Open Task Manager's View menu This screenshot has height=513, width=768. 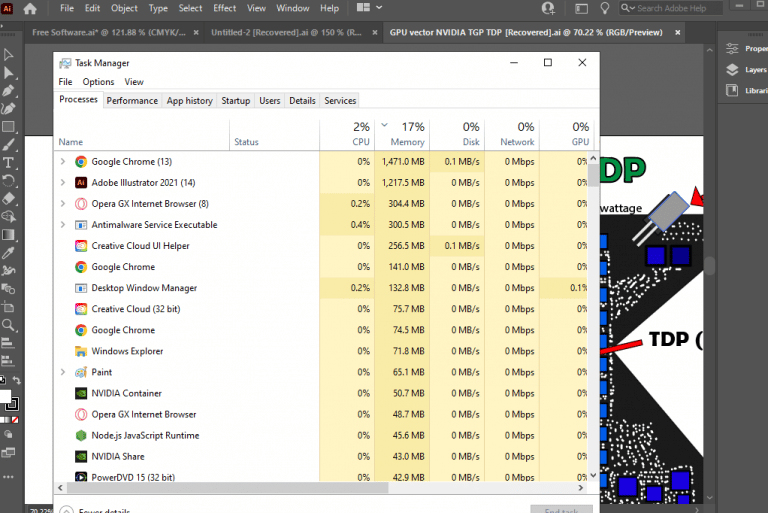pos(134,82)
